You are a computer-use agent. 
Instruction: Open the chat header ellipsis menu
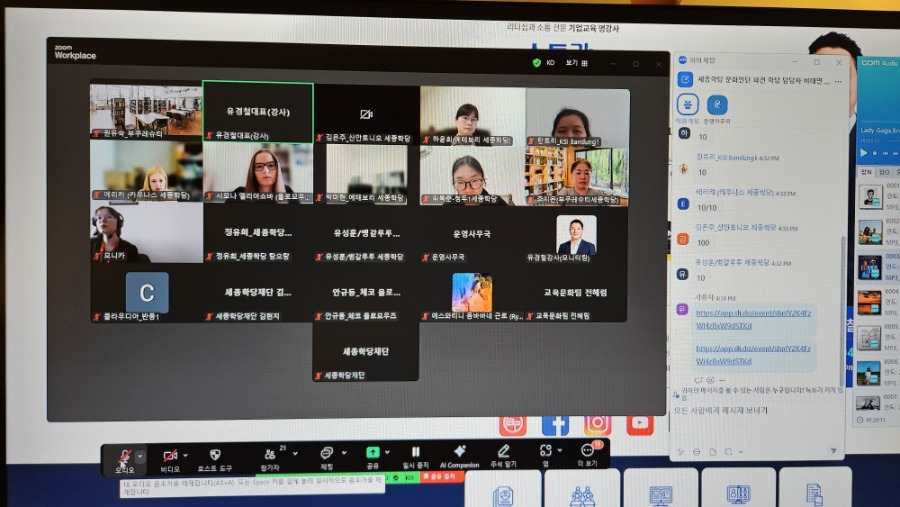[838, 82]
